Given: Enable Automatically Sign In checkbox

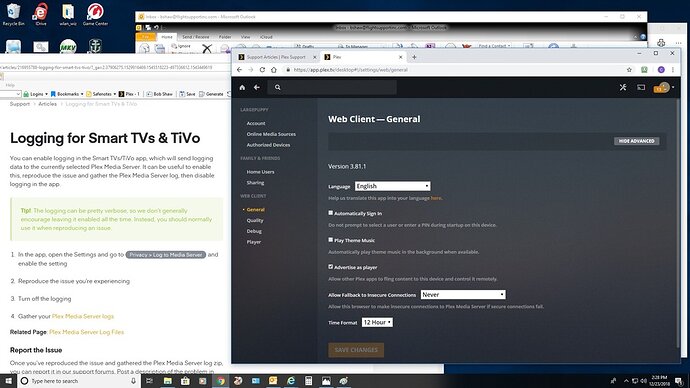Looking at the screenshot, I should coord(330,213).
